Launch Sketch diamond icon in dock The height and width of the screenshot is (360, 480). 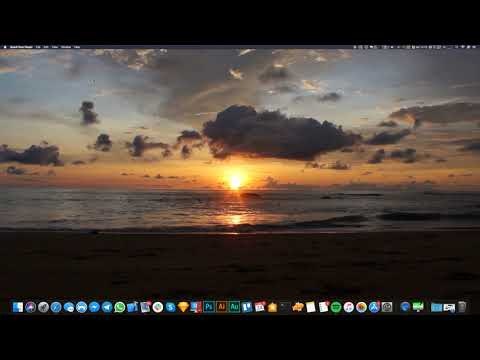point(183,307)
